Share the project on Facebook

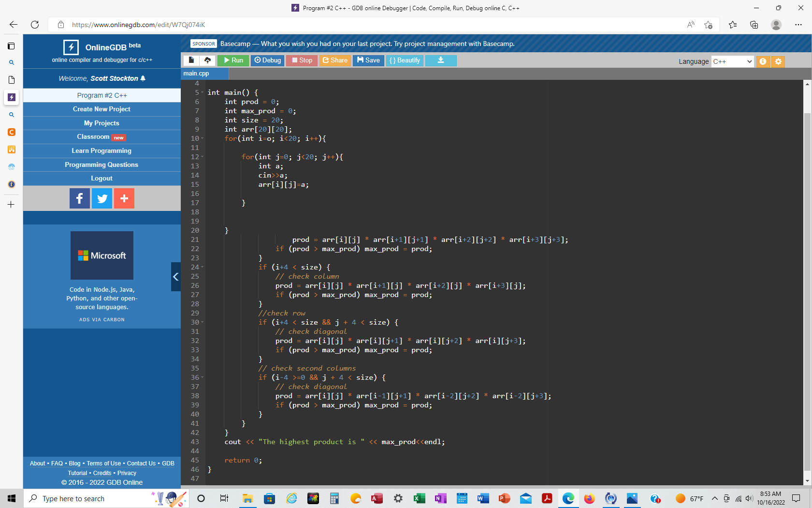point(79,198)
